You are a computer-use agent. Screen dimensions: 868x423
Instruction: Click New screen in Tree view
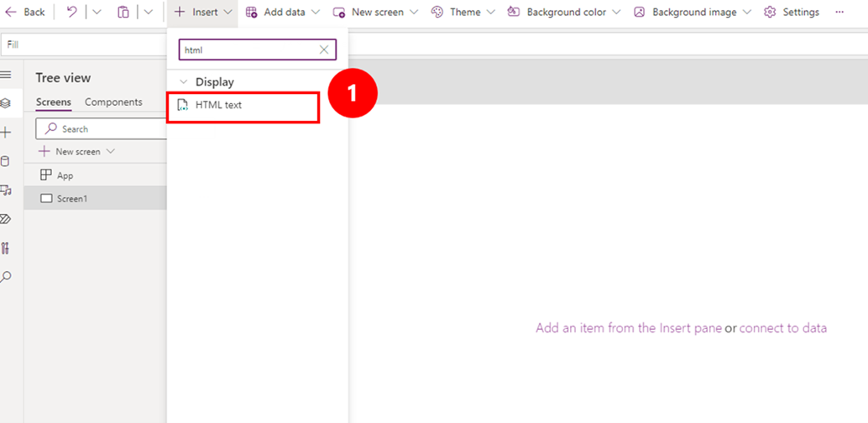point(70,151)
